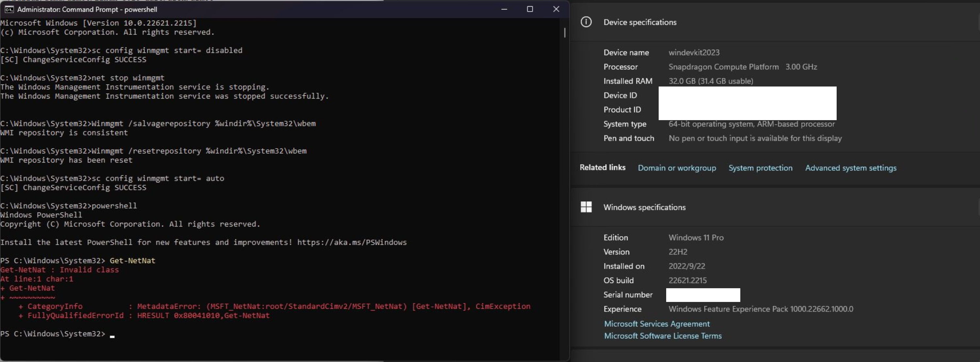Click the Get-NetNat command at the prompt
Screen dimensions: 980x362
tap(132, 260)
